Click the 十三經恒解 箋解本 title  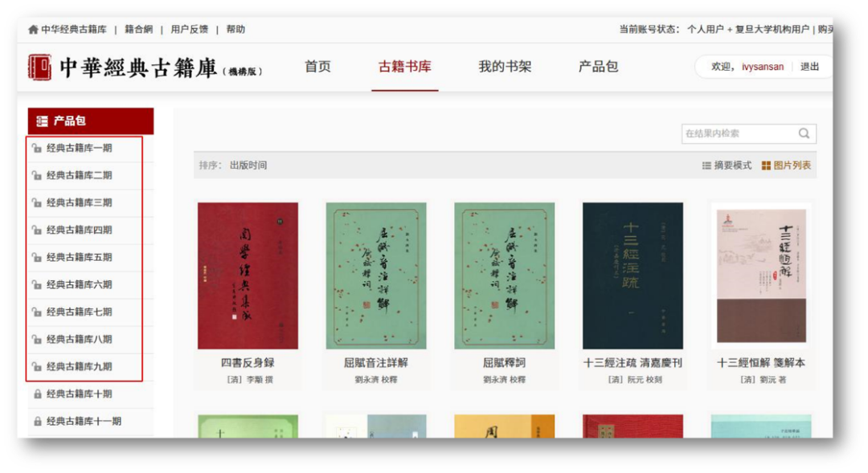[761, 363]
